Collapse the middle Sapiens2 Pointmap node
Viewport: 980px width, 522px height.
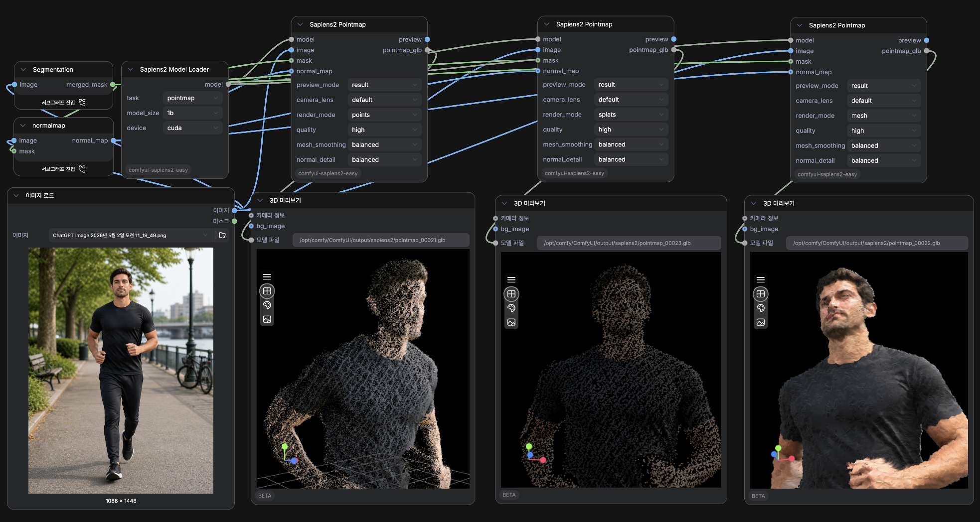click(547, 24)
